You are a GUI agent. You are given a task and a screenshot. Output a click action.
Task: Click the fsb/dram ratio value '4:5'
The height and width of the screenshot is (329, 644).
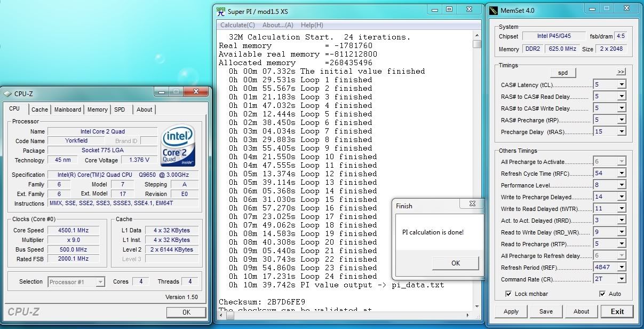click(x=621, y=36)
